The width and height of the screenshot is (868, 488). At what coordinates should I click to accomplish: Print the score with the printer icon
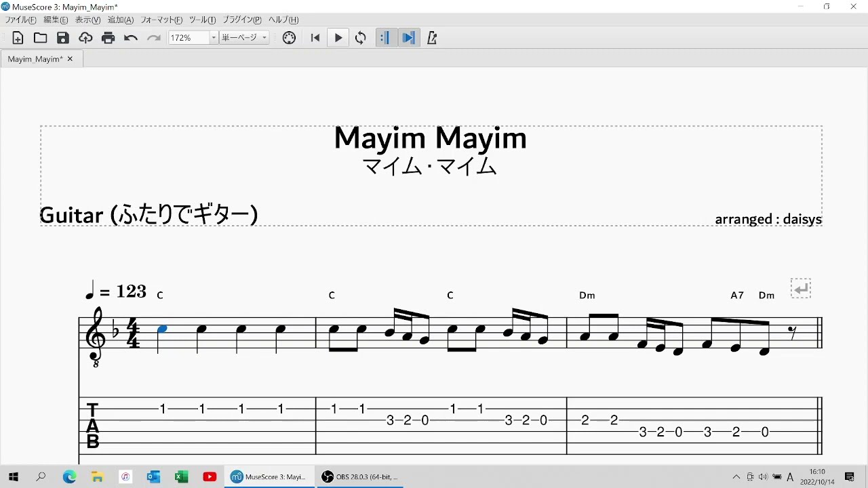(x=108, y=38)
